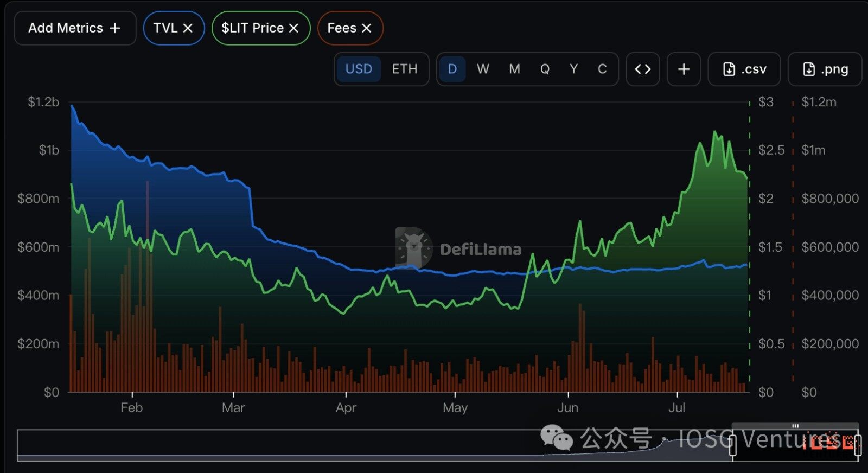868x473 pixels.
Task: Click the Mar label on time axis
Action: click(233, 408)
